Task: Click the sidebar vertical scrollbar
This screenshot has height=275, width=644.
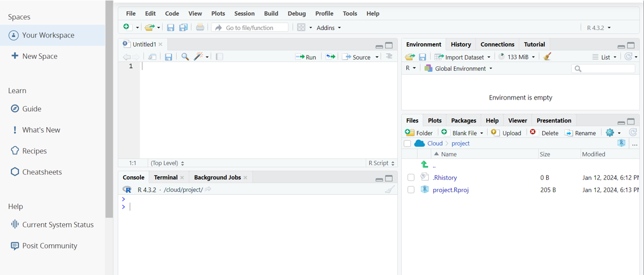Action: point(109,109)
